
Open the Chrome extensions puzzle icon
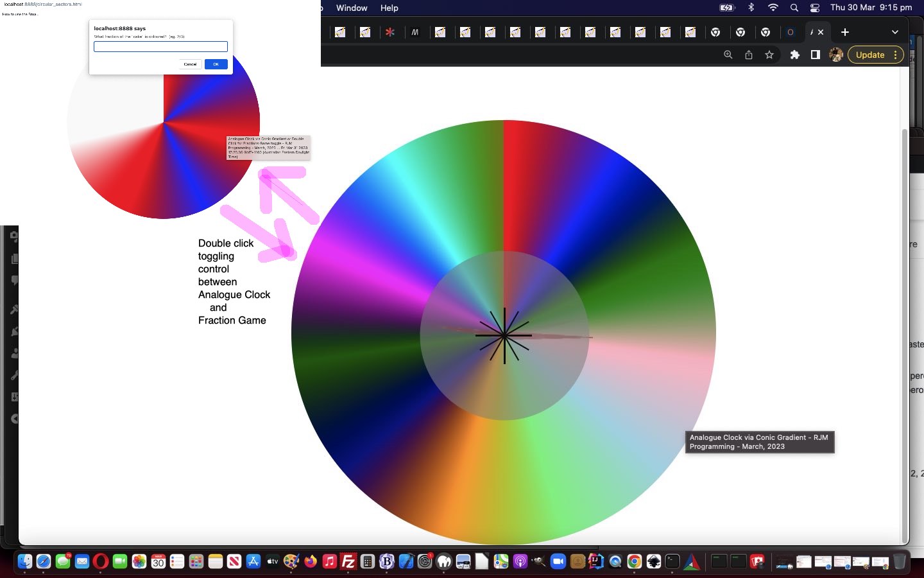[x=794, y=55]
